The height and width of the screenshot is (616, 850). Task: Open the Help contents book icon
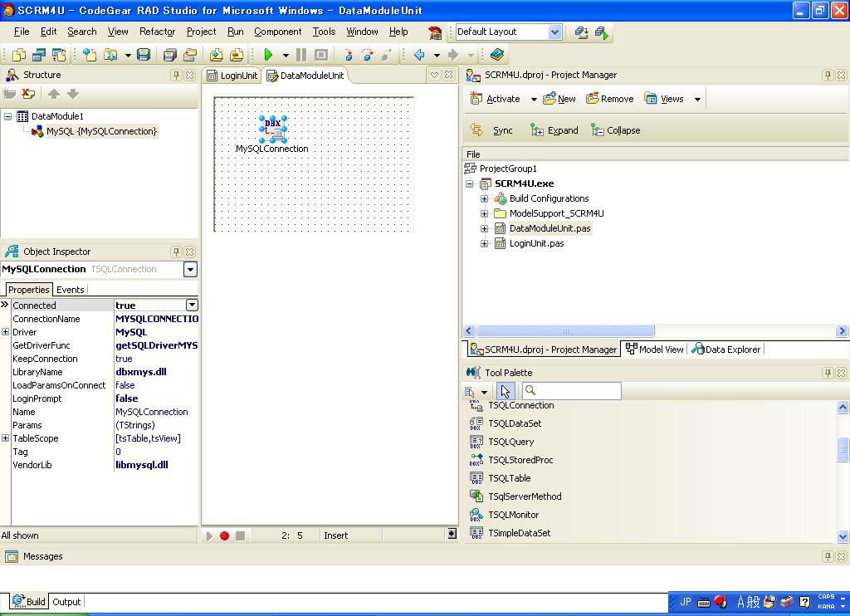click(497, 55)
